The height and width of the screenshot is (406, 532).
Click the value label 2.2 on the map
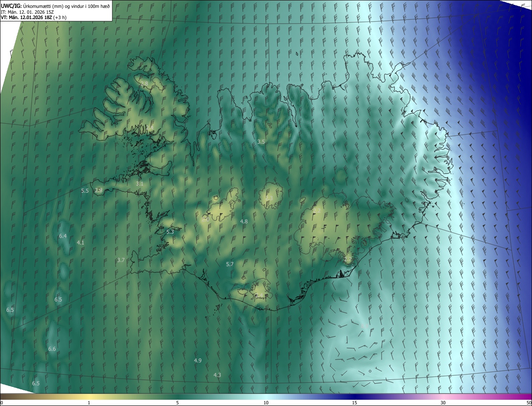coord(317,211)
